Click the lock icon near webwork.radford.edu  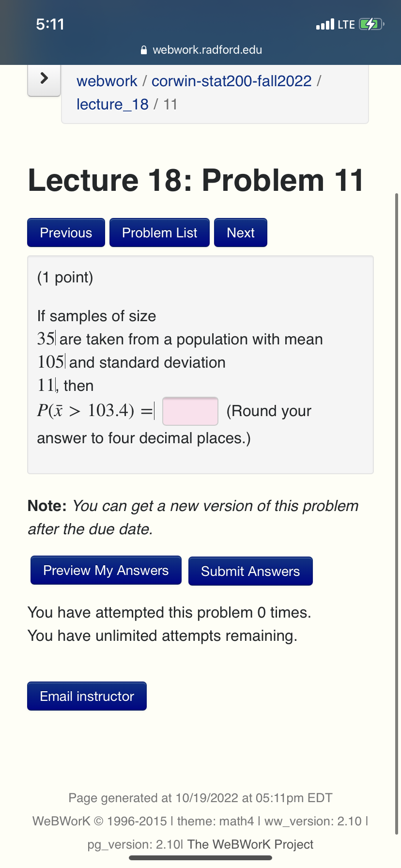[143, 49]
